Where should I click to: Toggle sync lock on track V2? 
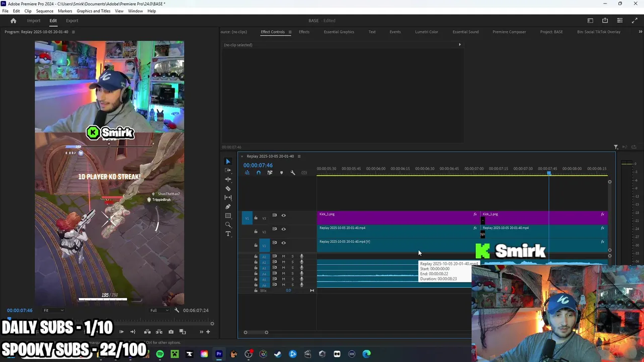click(274, 229)
